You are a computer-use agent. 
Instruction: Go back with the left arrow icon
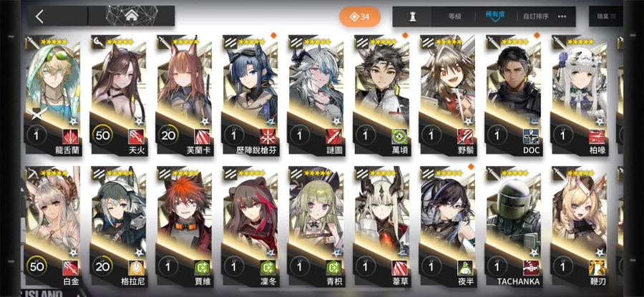(x=39, y=16)
